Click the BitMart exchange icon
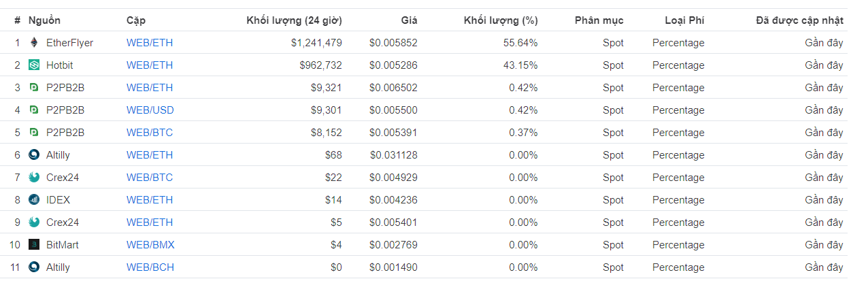The height and width of the screenshot is (296, 868). (34, 245)
